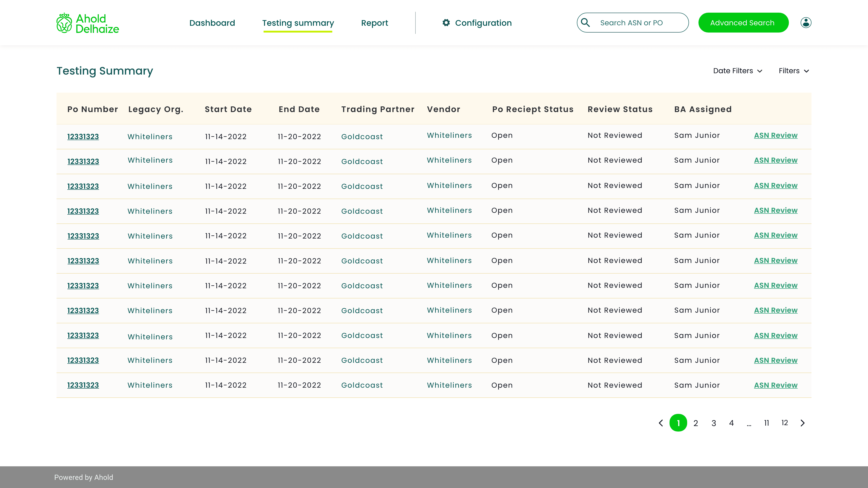Switch to the Report tab
Viewport: 868px width, 488px height.
click(374, 23)
